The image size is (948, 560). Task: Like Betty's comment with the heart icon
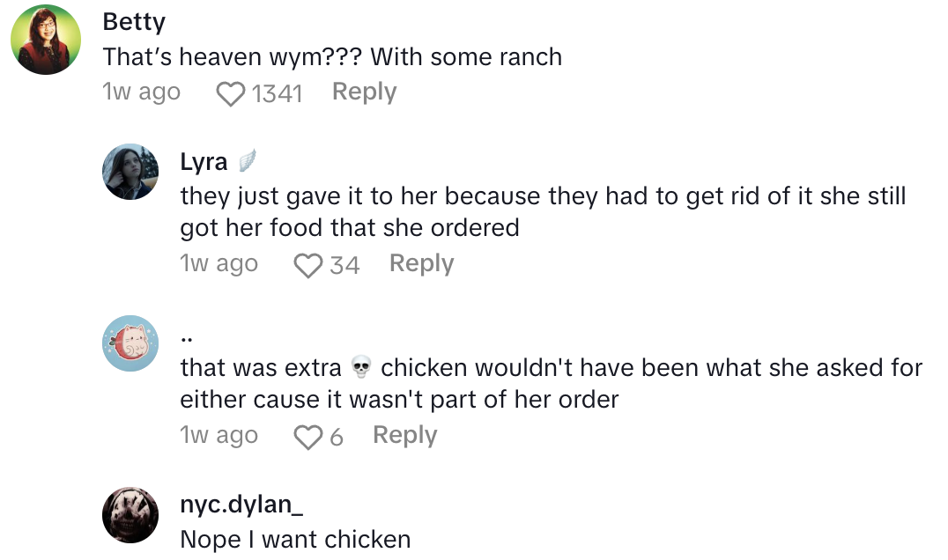(x=231, y=93)
